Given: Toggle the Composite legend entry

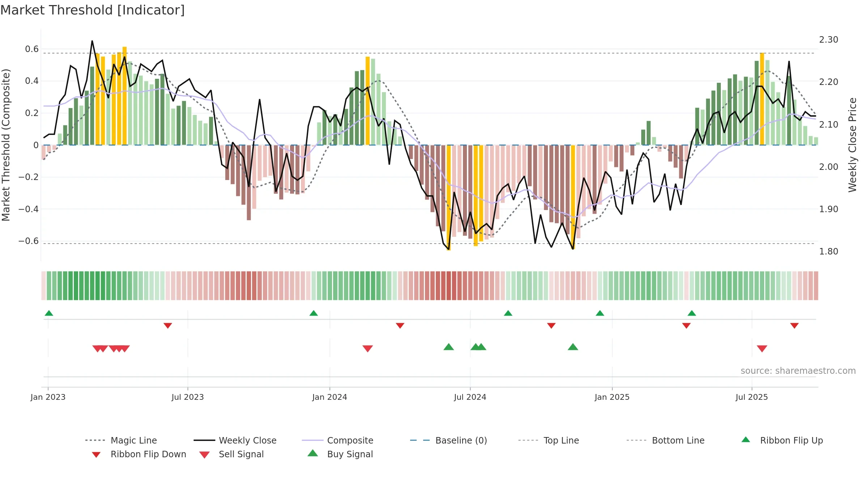Looking at the screenshot, I should [338, 440].
